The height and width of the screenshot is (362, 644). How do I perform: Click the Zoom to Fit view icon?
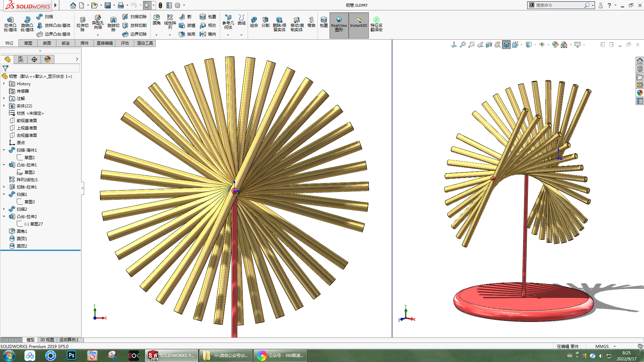point(463,45)
